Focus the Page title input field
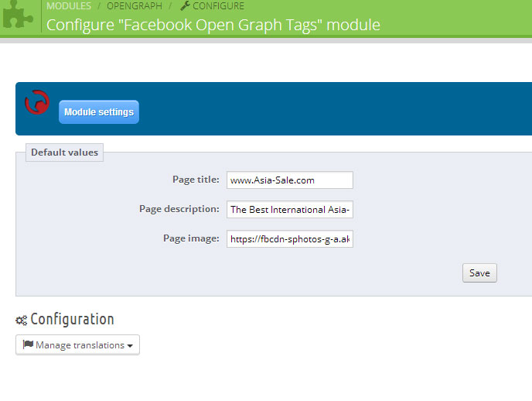532x401 pixels. [x=290, y=180]
